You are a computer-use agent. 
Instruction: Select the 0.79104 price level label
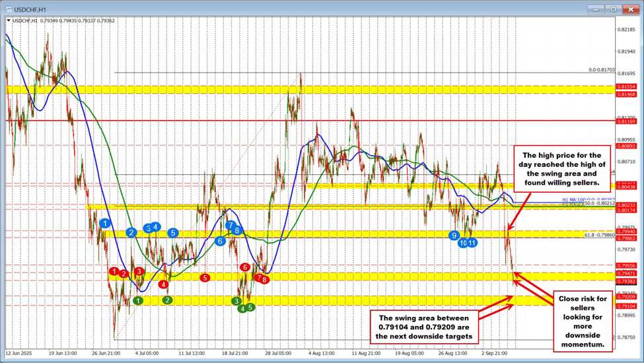pos(627,306)
